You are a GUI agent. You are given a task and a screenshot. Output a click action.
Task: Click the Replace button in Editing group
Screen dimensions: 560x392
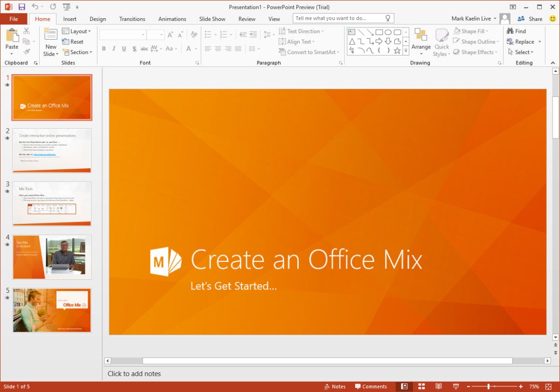(524, 41)
